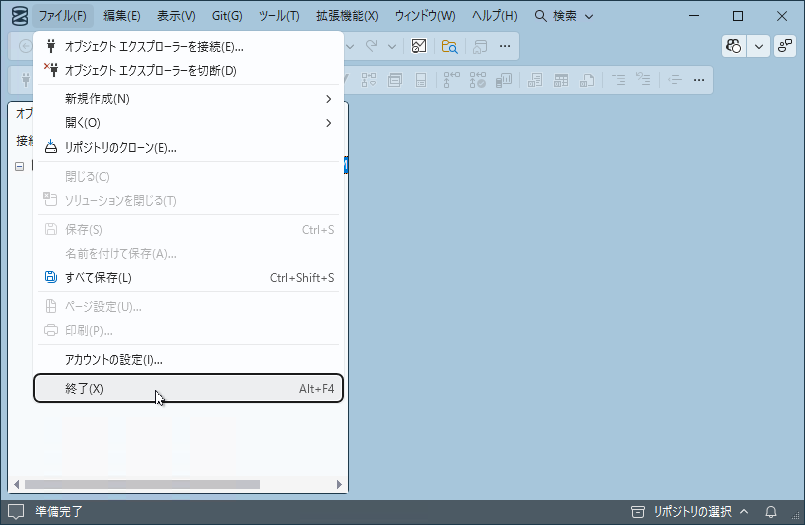
Task: Open the 編集(E) menu
Action: coord(122,16)
